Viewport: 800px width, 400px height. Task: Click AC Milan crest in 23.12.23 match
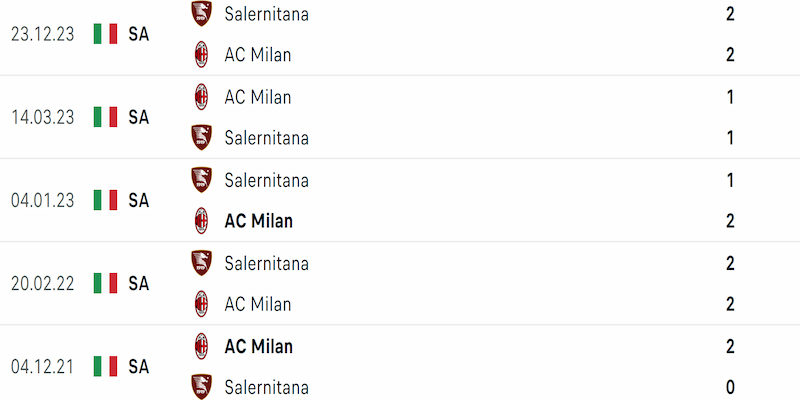pos(202,55)
